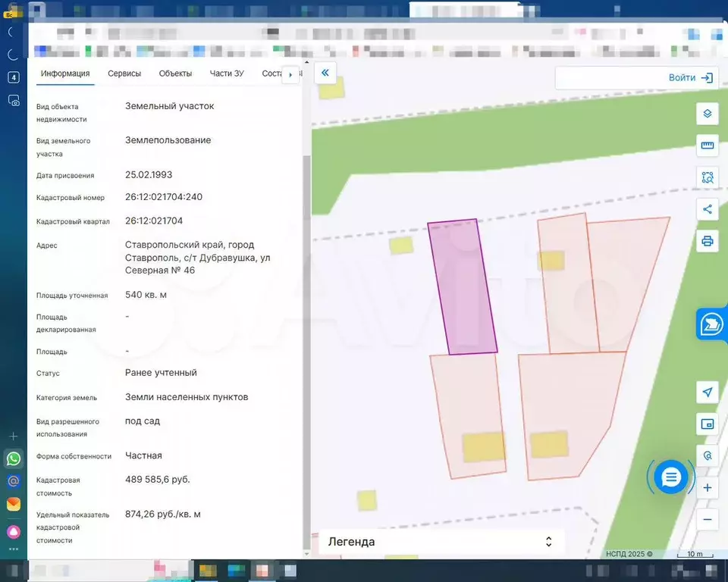
Task: Launch the Alice assistant sidebar icon
Action: [14, 531]
